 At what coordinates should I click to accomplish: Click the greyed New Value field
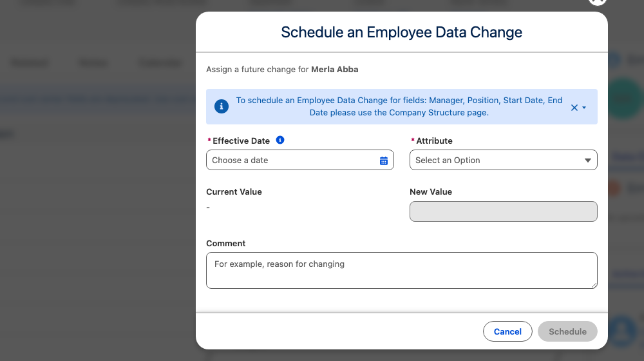pos(503,211)
